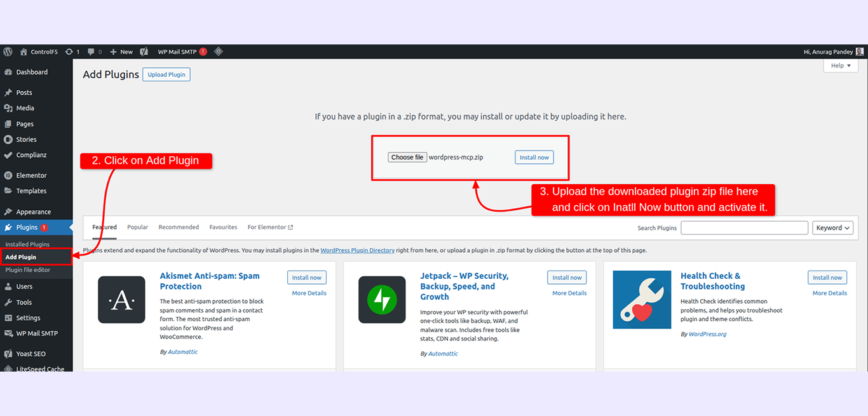Click the 'wordpress-mcp.zip' file name text
868x416 pixels.
click(x=456, y=157)
